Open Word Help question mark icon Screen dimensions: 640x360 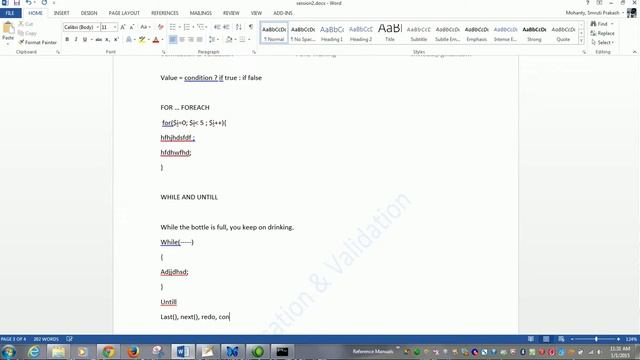(x=588, y=3)
